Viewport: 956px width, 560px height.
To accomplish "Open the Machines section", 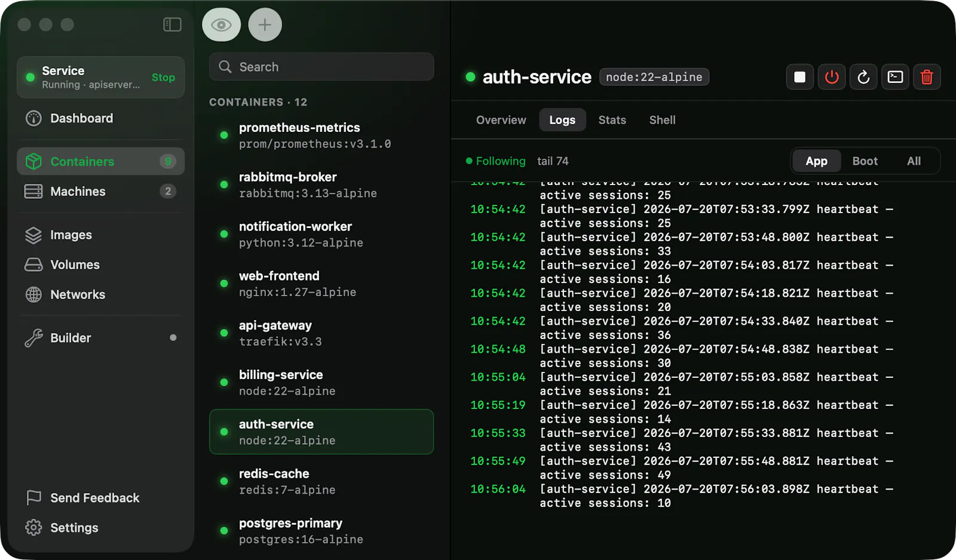I will point(100,191).
